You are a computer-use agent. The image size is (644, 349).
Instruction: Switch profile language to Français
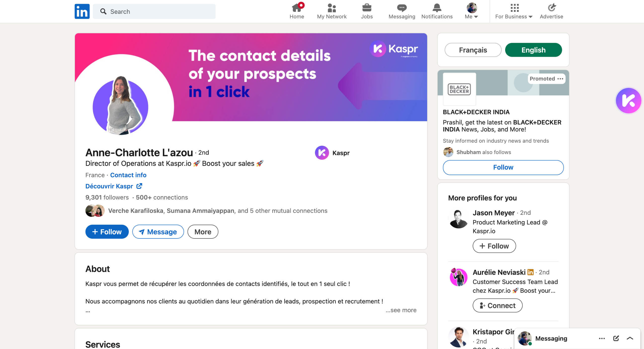pos(473,50)
